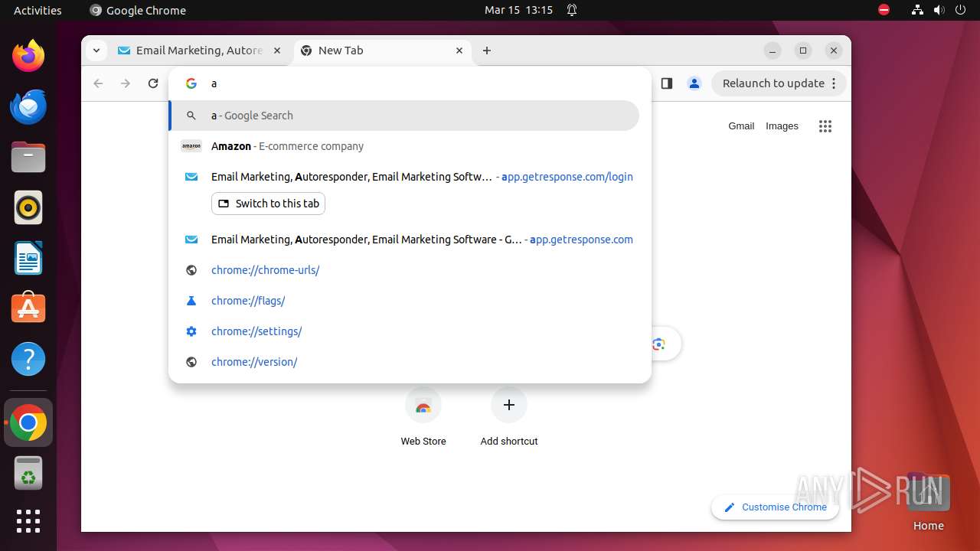Open the Help icon in dock
The image size is (980, 551).
28,359
